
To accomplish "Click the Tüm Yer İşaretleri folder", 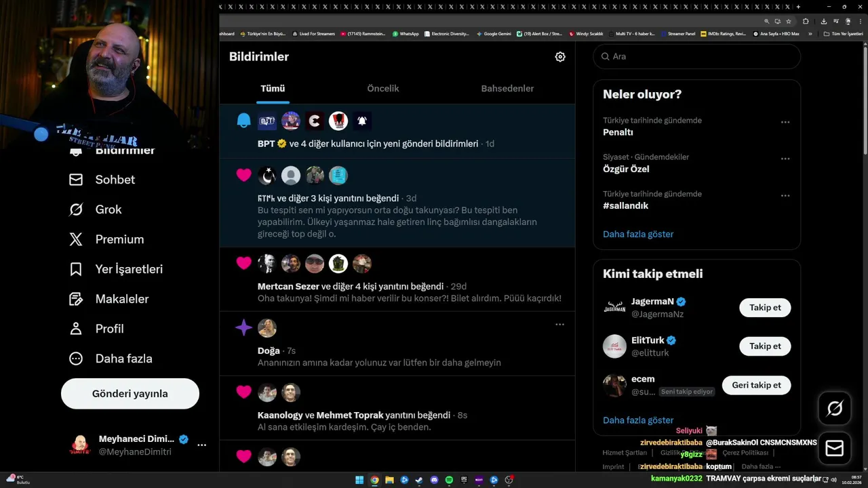I will 843,34.
